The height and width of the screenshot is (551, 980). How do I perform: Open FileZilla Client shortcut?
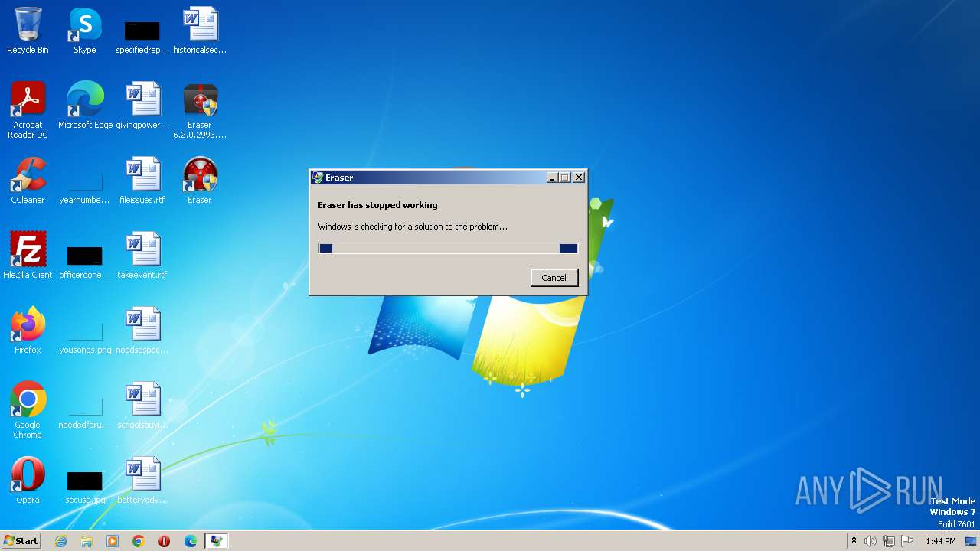click(28, 256)
